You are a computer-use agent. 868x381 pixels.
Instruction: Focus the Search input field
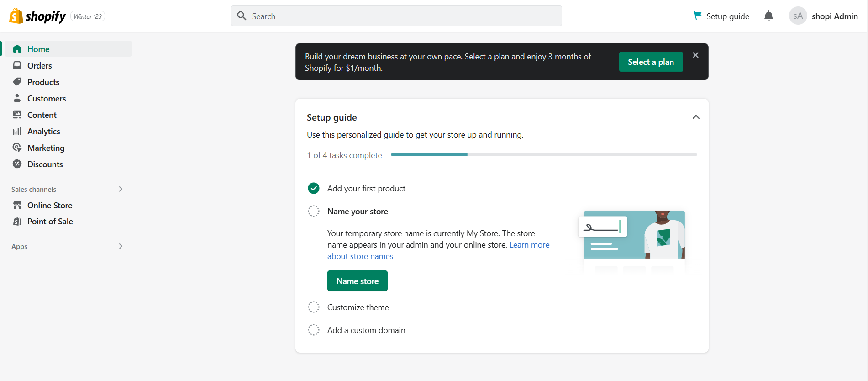tap(396, 16)
